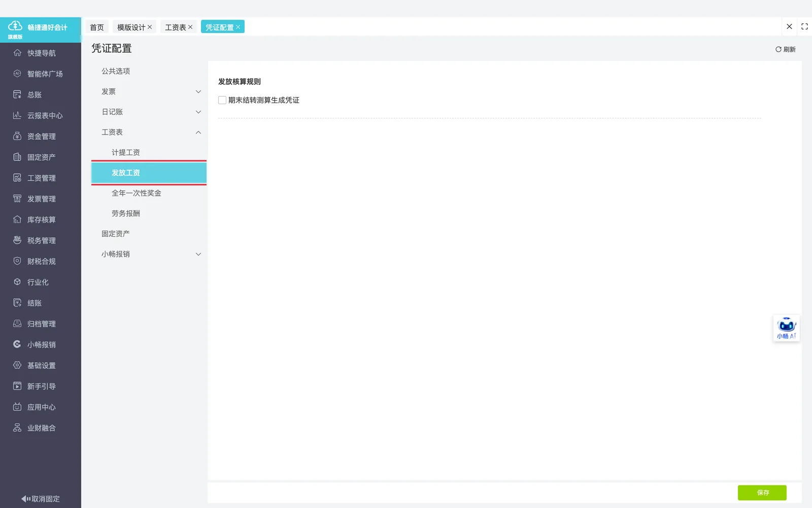This screenshot has width=812, height=508.
Task: Close the 模版设计 tab
Action: tap(150, 27)
